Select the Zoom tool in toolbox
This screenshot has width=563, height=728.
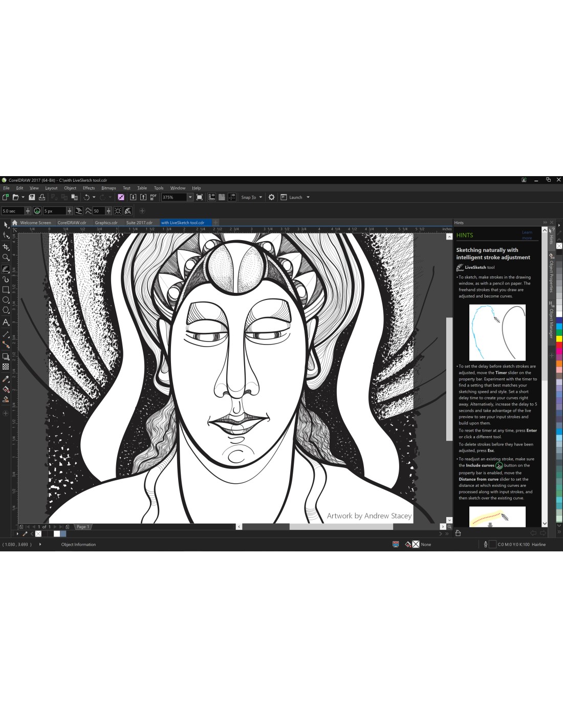click(x=6, y=258)
